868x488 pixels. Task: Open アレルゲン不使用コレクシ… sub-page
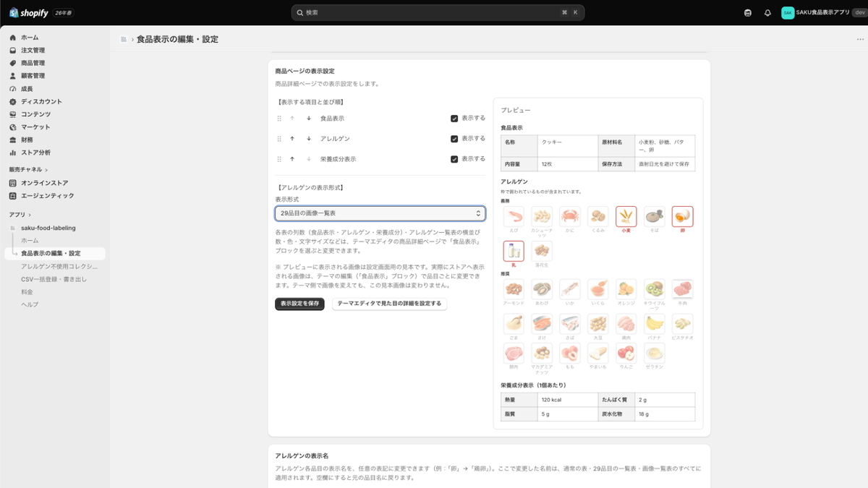pos(59,266)
